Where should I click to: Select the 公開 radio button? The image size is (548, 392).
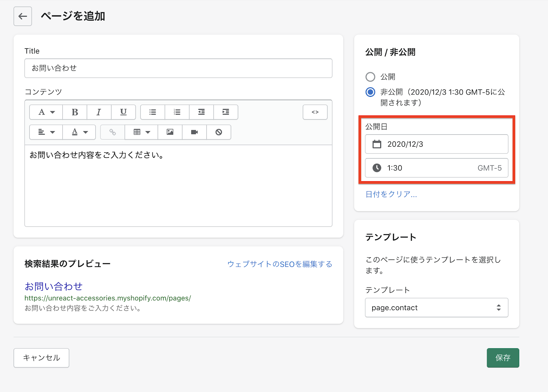click(370, 77)
